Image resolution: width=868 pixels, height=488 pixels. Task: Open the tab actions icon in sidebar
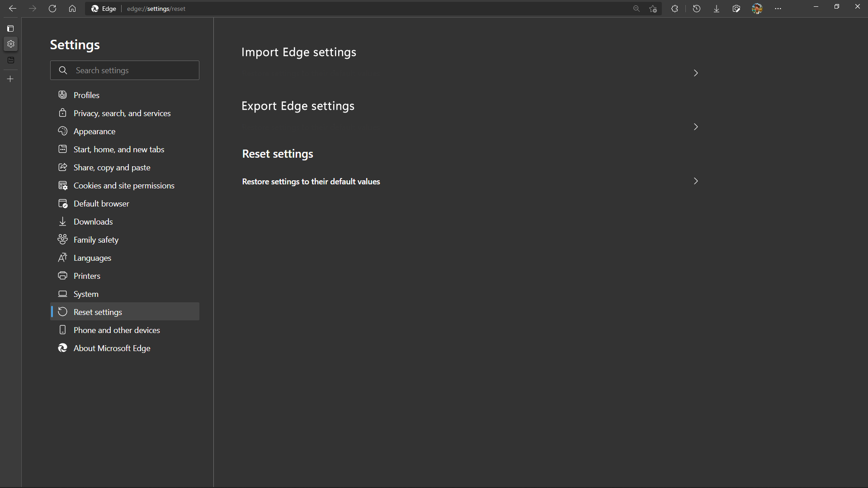pyautogui.click(x=10, y=28)
